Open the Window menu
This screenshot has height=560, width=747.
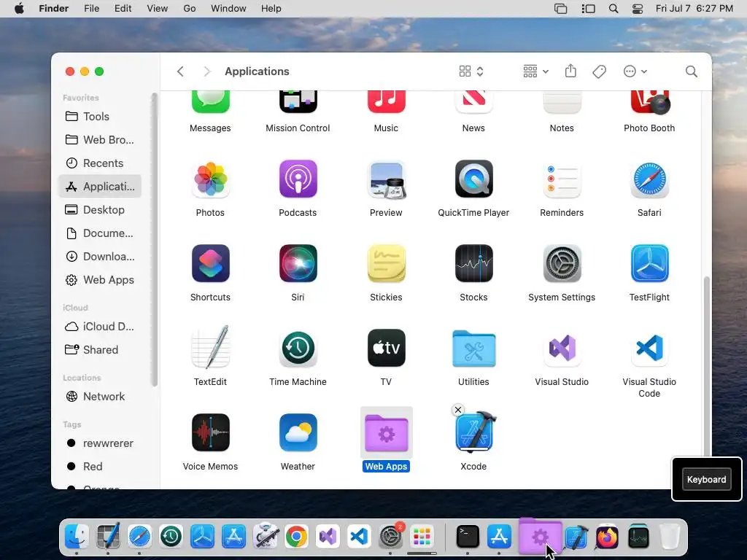pos(228,9)
